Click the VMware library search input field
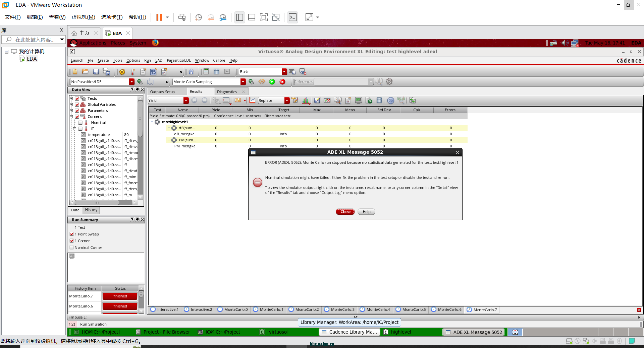 pyautogui.click(x=34, y=40)
